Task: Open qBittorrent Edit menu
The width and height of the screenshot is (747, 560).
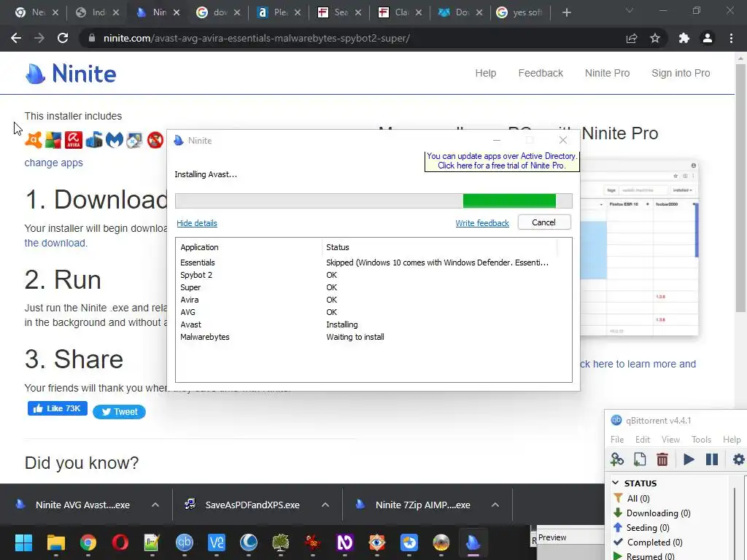Action: (642, 440)
